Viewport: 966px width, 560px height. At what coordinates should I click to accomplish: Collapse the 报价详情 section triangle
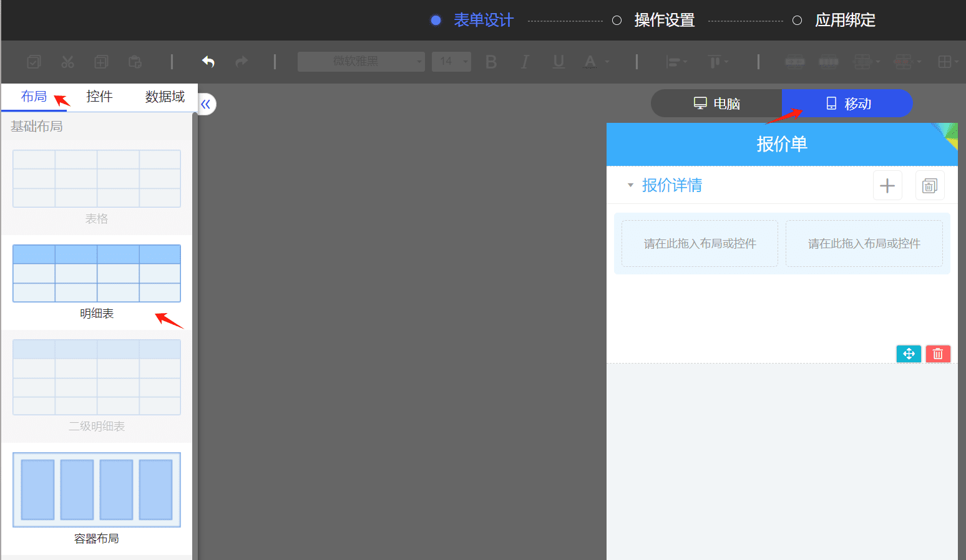630,185
